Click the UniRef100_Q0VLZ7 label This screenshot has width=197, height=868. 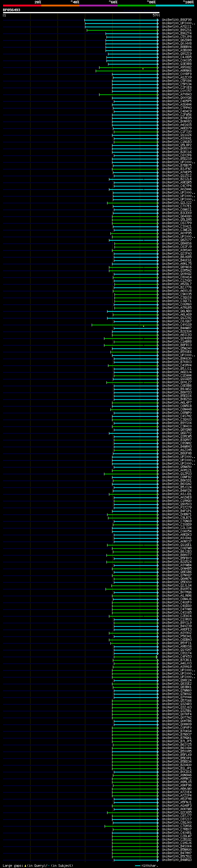pyautogui.click(x=177, y=382)
